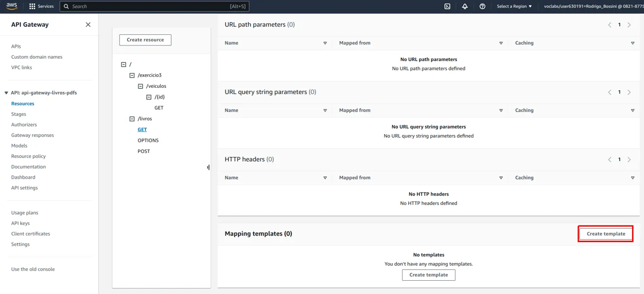
Task: Sort HTTP headers by Name
Action: click(325, 178)
